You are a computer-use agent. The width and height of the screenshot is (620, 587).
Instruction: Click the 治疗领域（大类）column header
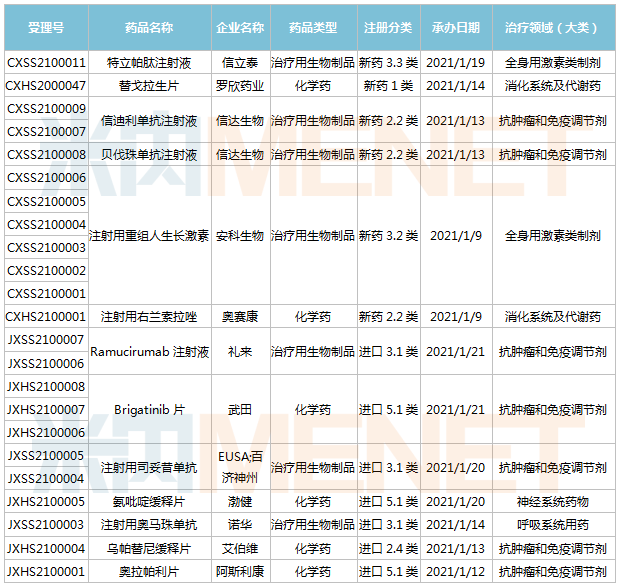(553, 28)
